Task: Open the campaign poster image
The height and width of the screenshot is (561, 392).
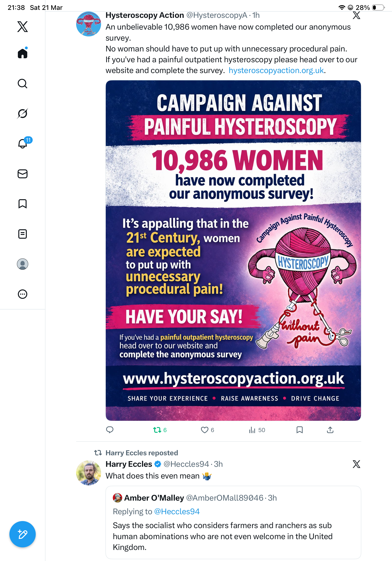Action: [233, 250]
